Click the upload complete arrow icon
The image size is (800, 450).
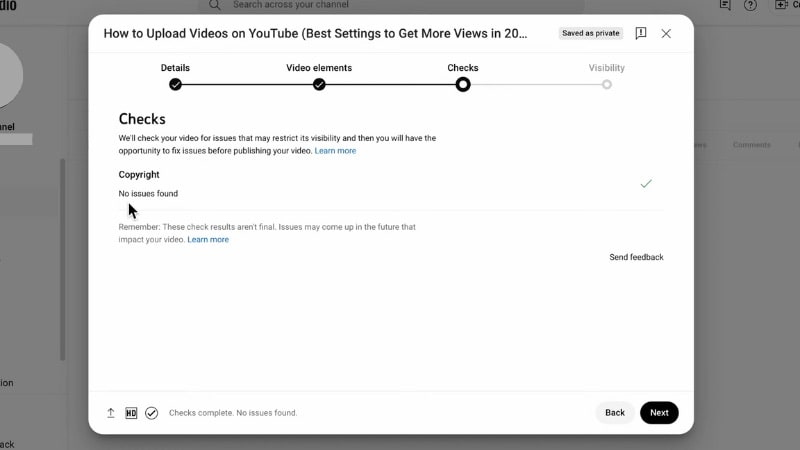(111, 413)
